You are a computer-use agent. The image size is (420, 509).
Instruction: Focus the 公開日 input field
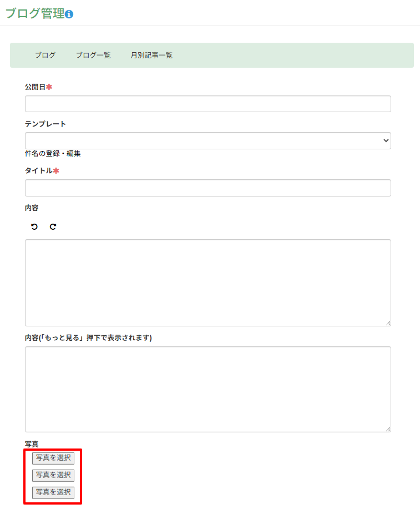(208, 104)
